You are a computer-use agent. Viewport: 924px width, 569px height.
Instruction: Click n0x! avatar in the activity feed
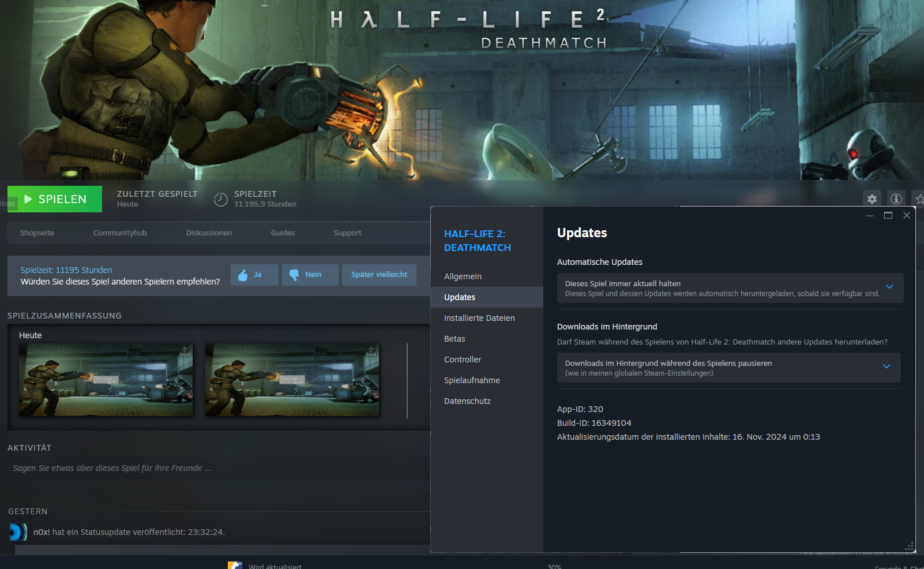18,532
